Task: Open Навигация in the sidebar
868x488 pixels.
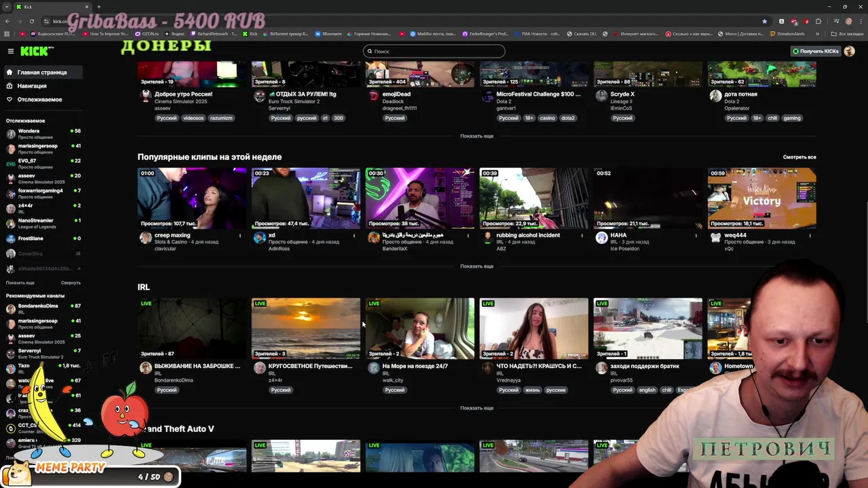Action: pos(32,86)
